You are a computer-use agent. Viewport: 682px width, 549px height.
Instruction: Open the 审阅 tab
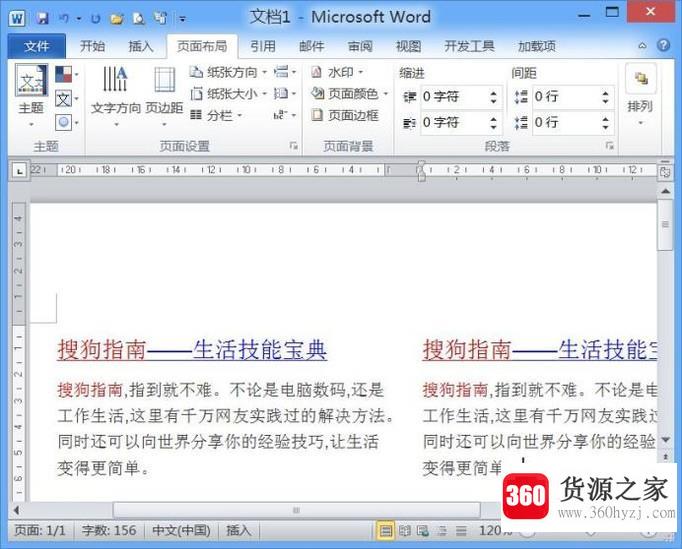click(360, 46)
